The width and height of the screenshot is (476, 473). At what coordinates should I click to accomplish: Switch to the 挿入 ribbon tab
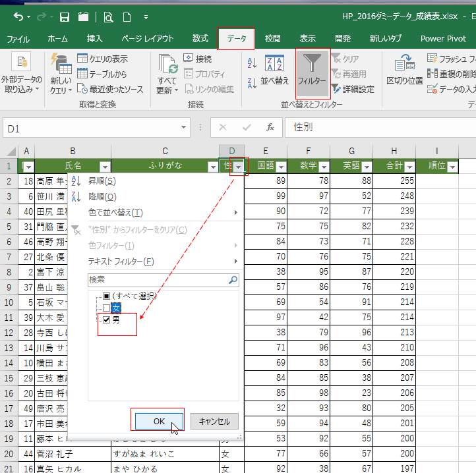(x=94, y=38)
